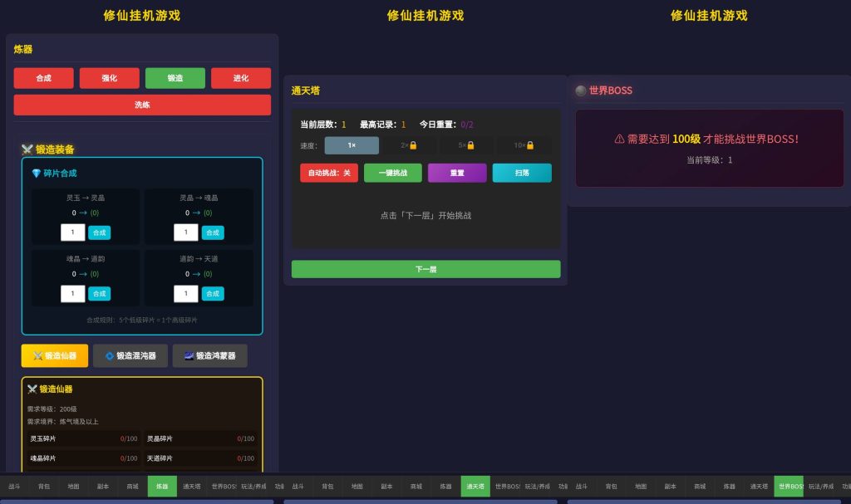The image size is (851, 504).
Task: Open 通天塔 in nav bar with 世界BOSS highlighted
Action: [x=759, y=486]
